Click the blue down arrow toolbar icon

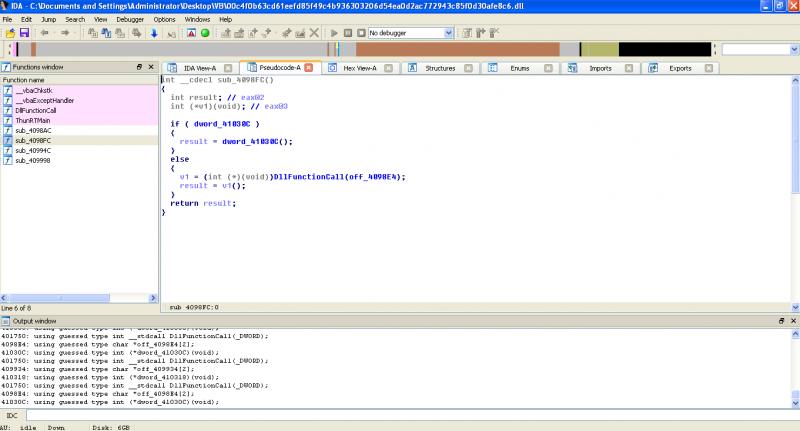154,33
